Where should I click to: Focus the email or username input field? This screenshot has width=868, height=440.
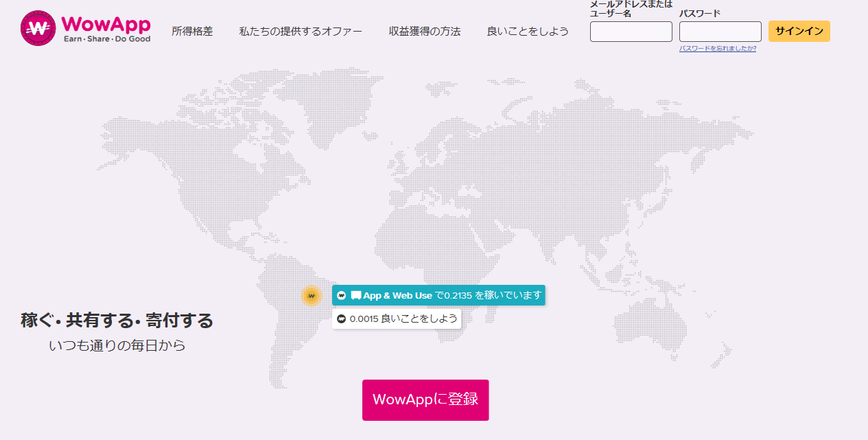coord(631,32)
